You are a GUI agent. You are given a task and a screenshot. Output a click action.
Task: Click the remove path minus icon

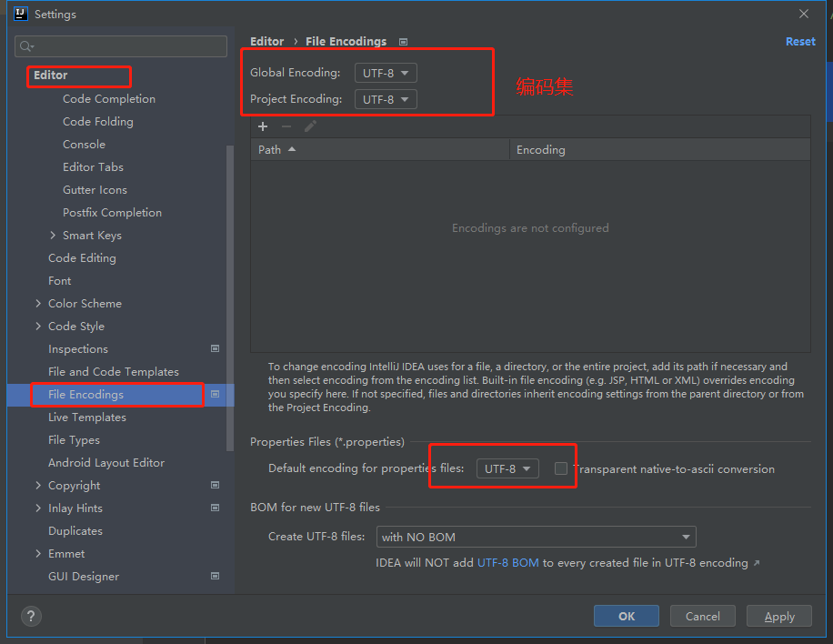point(286,126)
